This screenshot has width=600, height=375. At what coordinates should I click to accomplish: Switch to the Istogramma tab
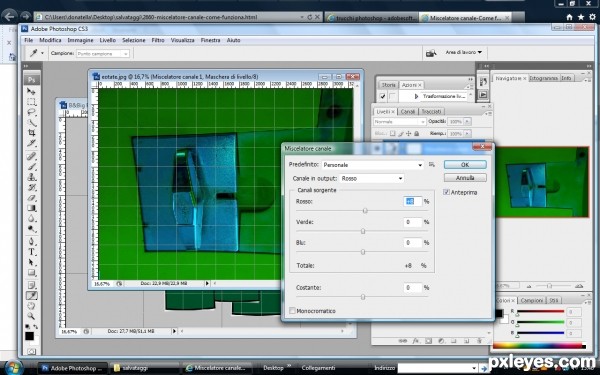(544, 78)
